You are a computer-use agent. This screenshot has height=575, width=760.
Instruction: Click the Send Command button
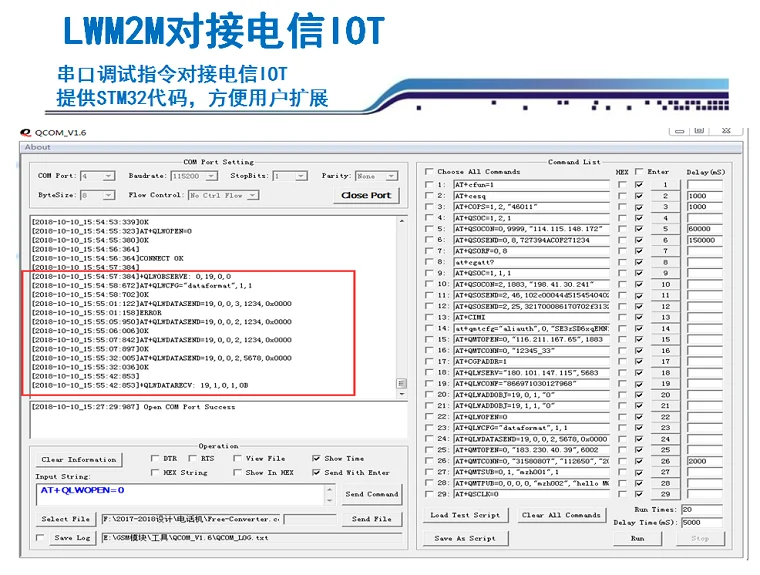coord(372,494)
